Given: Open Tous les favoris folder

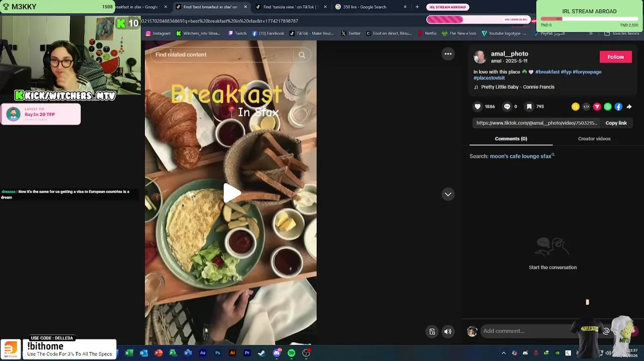Looking at the screenshot, I should click(622, 34).
